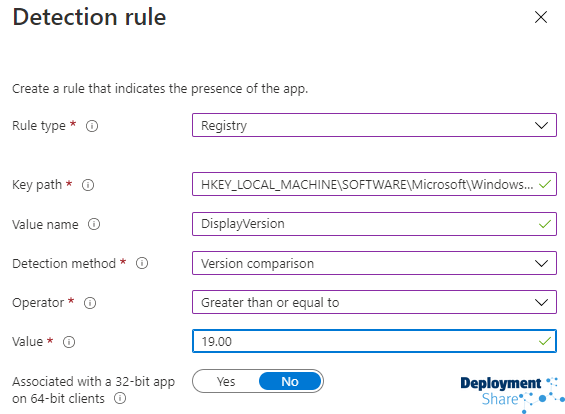Set 32-bit app association to Yes
Image resolution: width=565 pixels, height=414 pixels.
226,381
